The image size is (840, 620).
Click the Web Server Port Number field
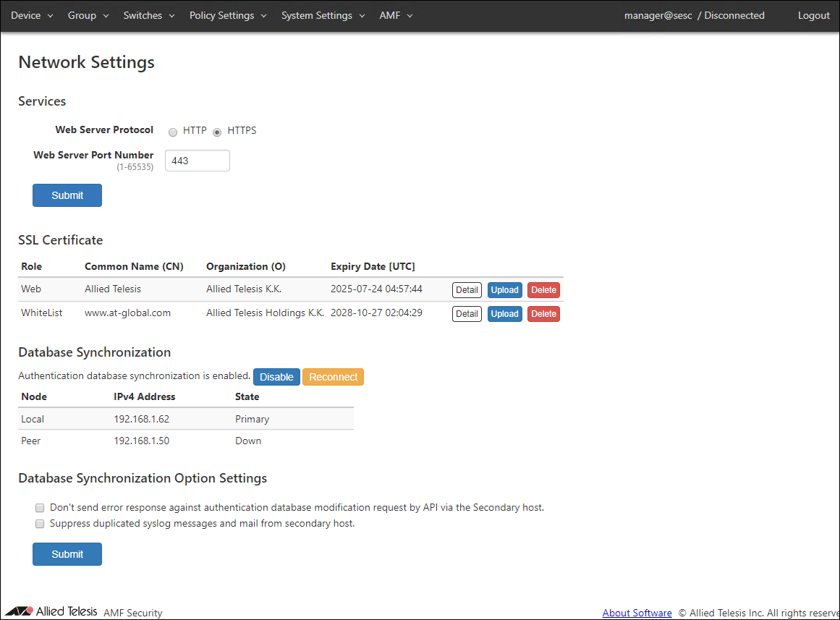198,161
